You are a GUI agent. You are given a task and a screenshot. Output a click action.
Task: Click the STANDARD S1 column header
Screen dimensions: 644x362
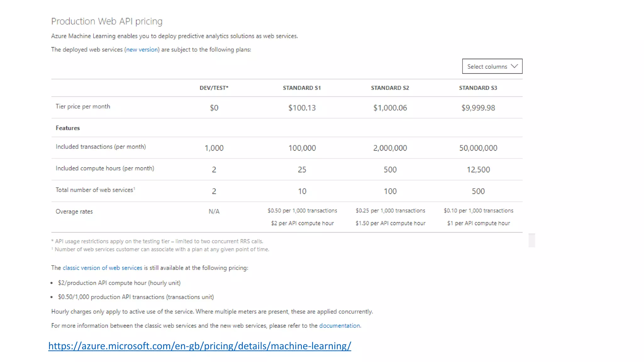click(302, 88)
